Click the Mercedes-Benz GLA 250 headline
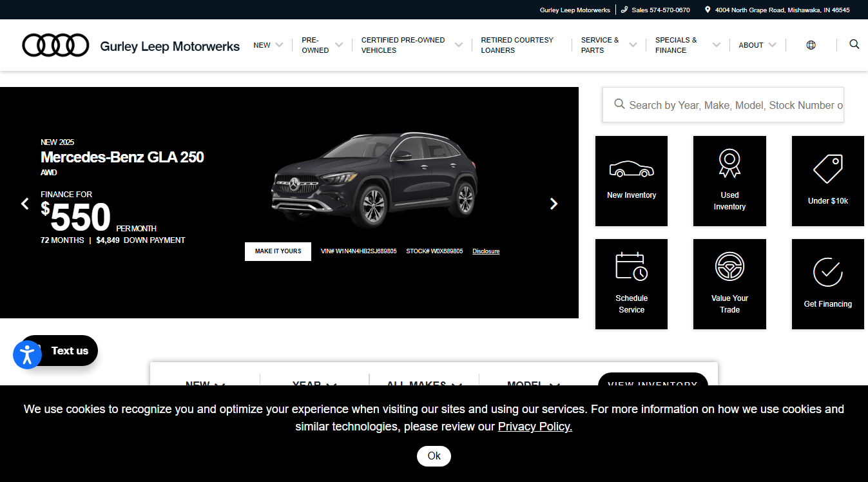Viewport: 868px width, 482px height. click(x=122, y=157)
